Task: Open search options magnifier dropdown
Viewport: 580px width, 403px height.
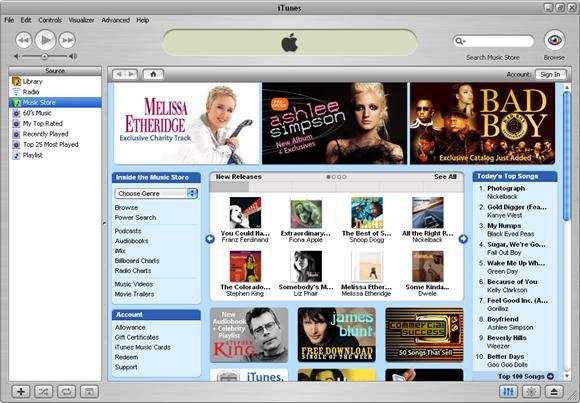Action: [460, 41]
